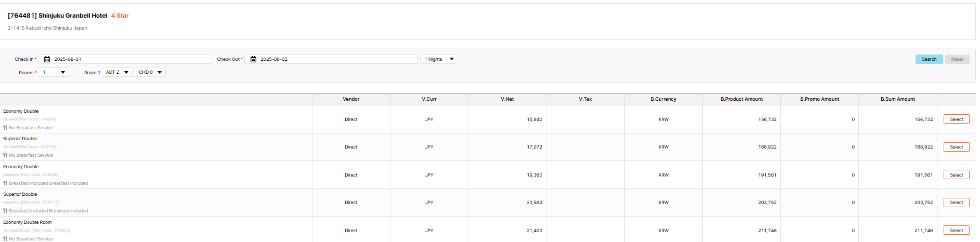Open the Rooms count dropdown
This screenshot has height=242, width=980.
pos(54,72)
